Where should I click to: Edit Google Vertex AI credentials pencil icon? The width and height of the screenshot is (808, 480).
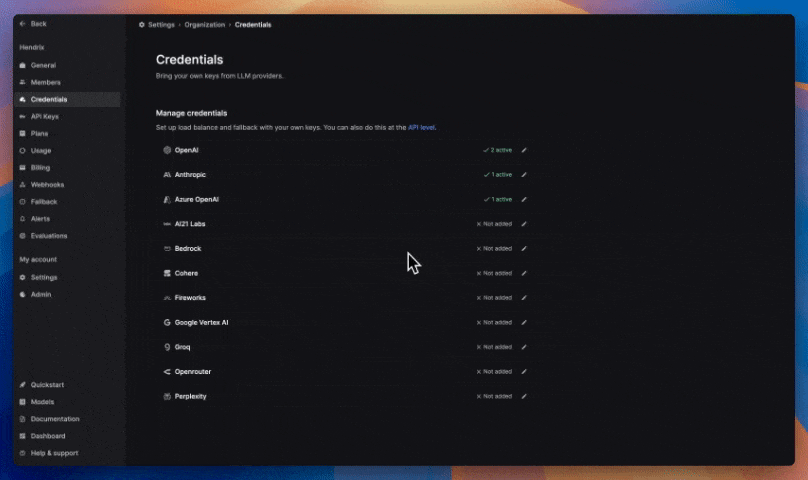524,322
